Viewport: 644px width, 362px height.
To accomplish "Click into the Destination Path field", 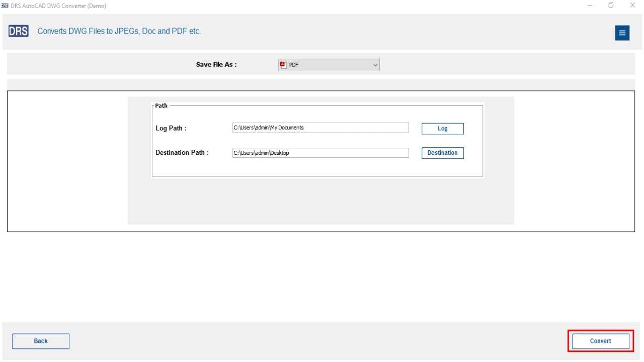I will pos(320,153).
